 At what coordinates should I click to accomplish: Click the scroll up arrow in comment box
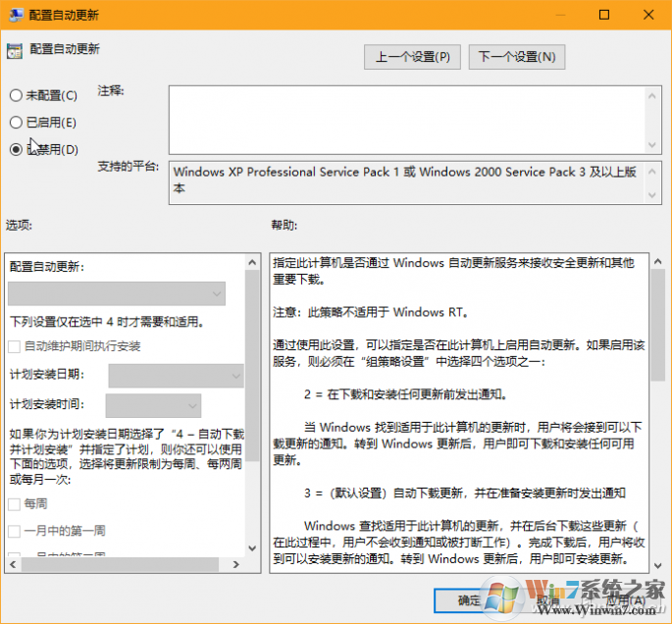(x=654, y=94)
